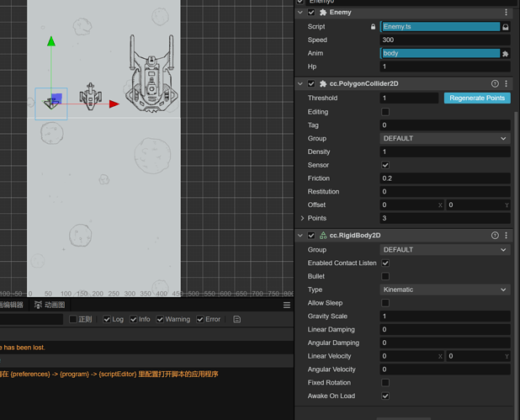This screenshot has height=420, width=520.
Task: Click the blue square gizmo handle
Action: coord(56,98)
